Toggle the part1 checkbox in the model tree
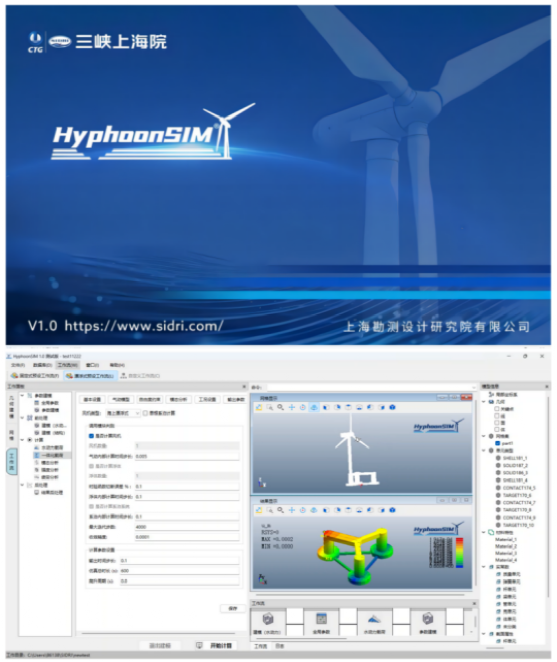The height and width of the screenshot is (662, 557). point(497,443)
